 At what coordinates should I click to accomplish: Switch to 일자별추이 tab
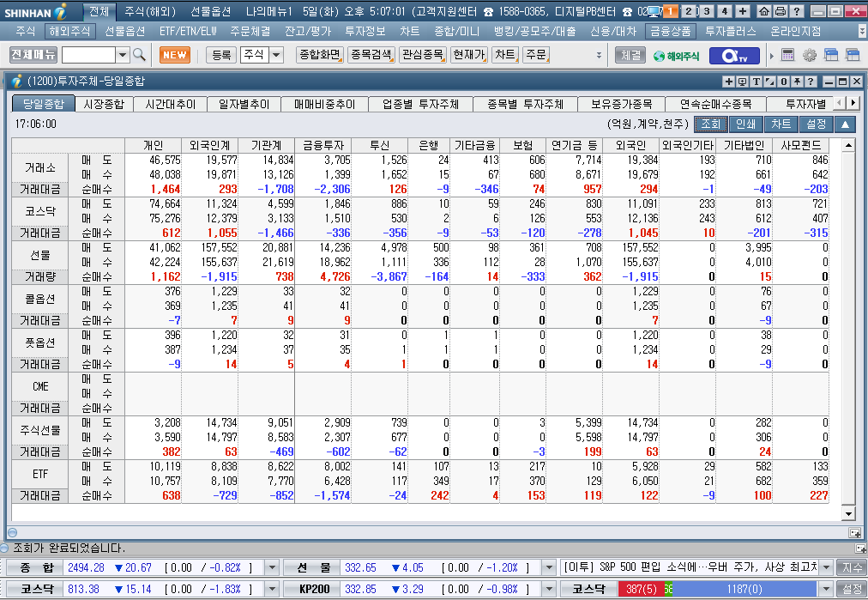click(244, 104)
